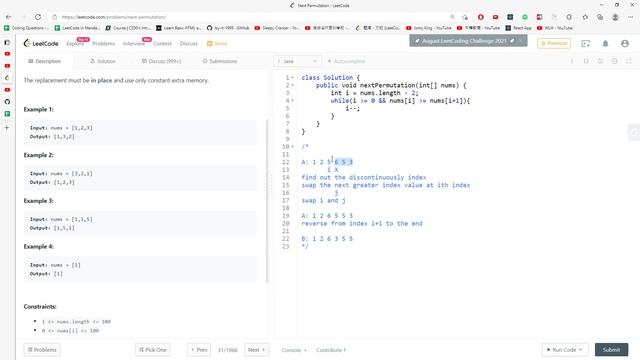
Task: Open the zoom magnifier icon in the address bar
Action: (x=452, y=17)
